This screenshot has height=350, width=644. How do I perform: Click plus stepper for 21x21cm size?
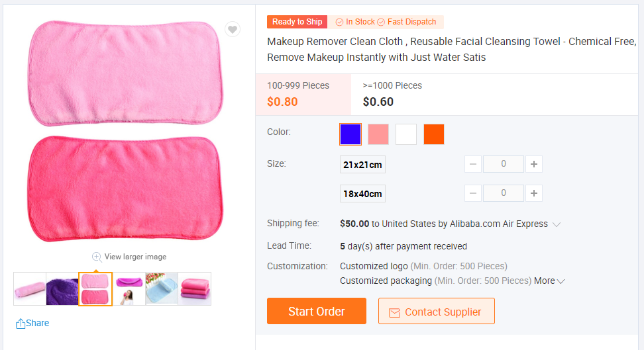click(x=534, y=164)
